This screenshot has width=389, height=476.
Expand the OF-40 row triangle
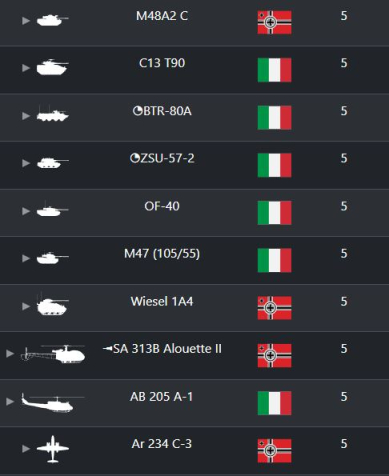26,211
